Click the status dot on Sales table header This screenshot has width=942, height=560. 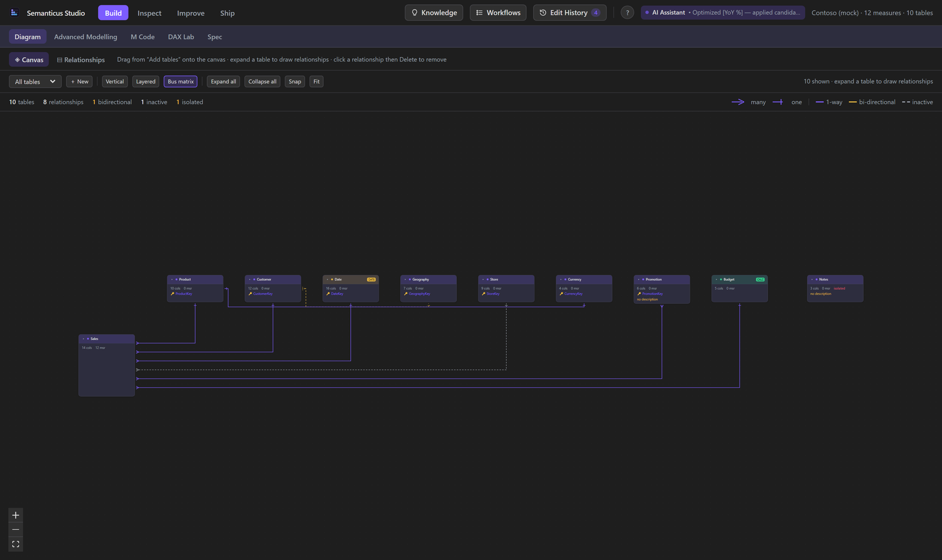pyautogui.click(x=88, y=339)
